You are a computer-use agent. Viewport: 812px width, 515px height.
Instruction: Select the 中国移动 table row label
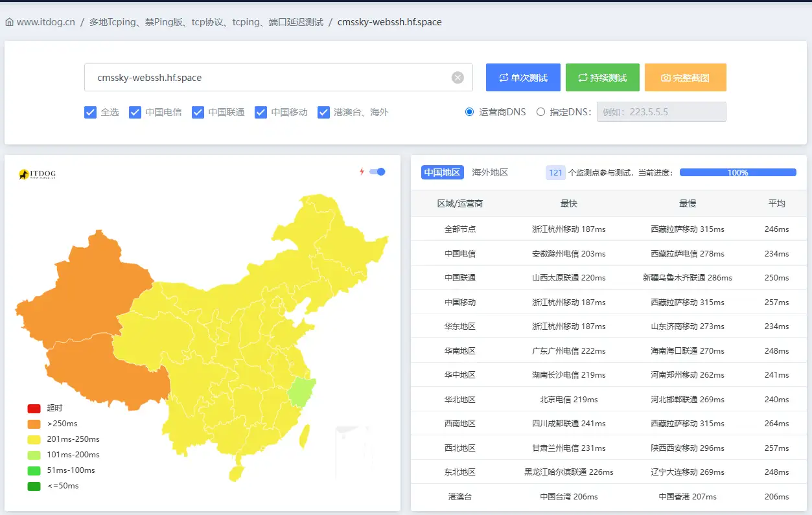[460, 303]
